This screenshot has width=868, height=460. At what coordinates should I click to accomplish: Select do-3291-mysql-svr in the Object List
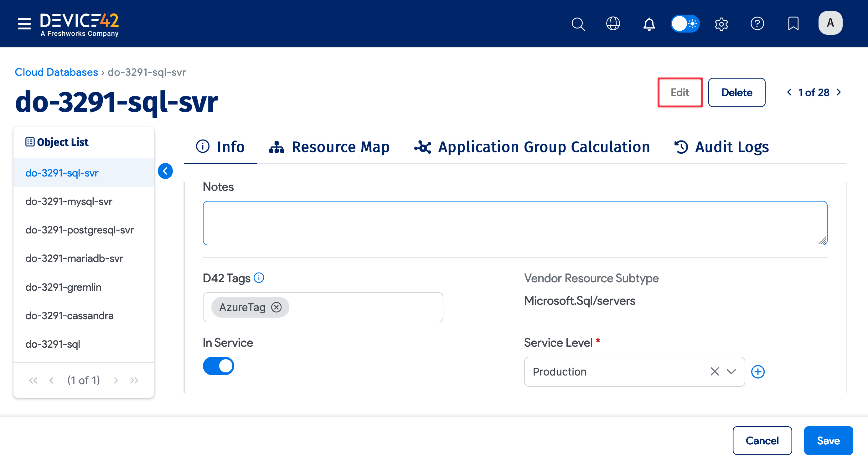pyautogui.click(x=69, y=202)
